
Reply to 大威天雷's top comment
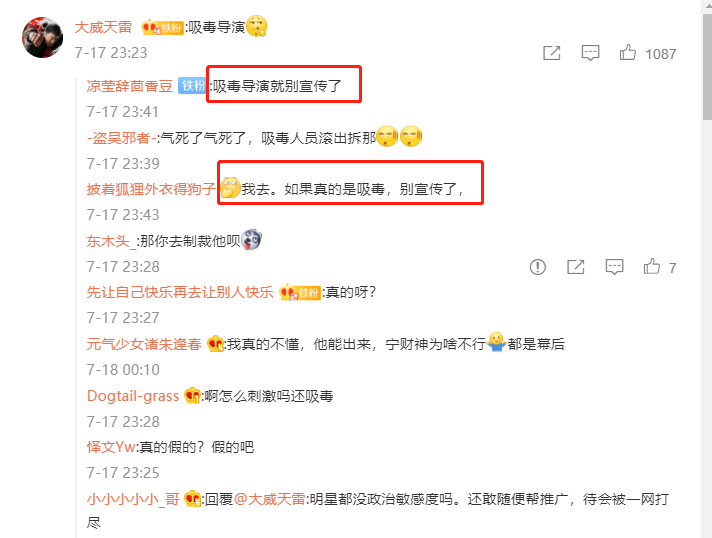coord(590,53)
